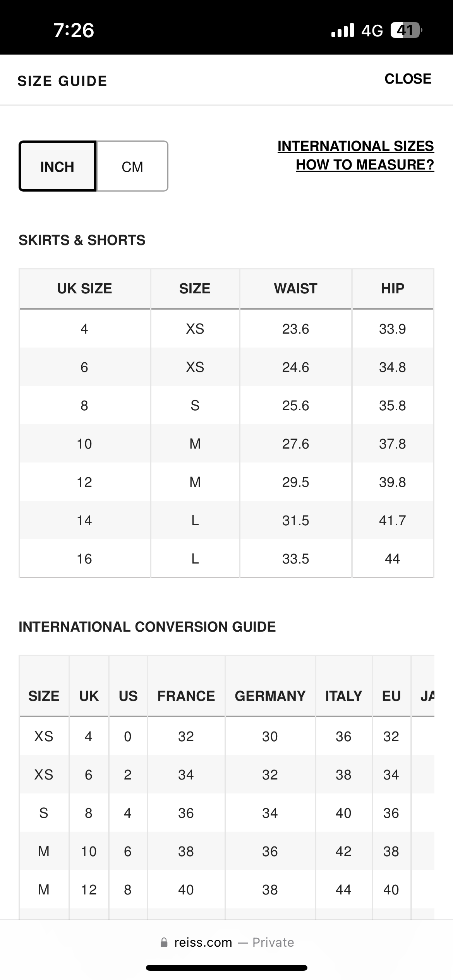Tap the ITALY column header
This screenshot has width=453, height=980.
click(344, 696)
